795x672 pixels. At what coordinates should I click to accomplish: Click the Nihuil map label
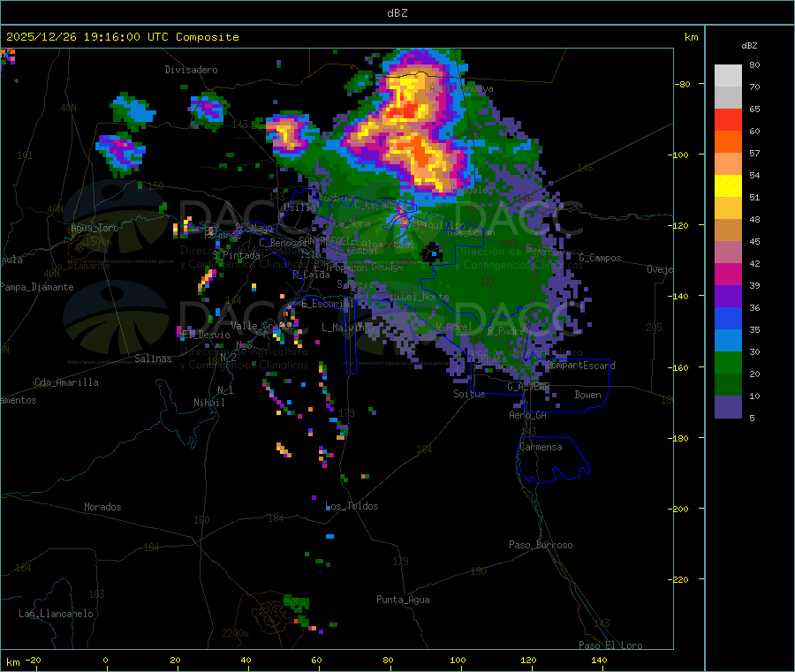pos(209,403)
